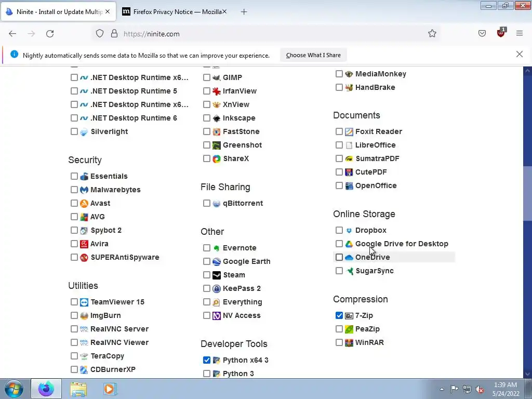Click Choose What I Share button

[313, 55]
